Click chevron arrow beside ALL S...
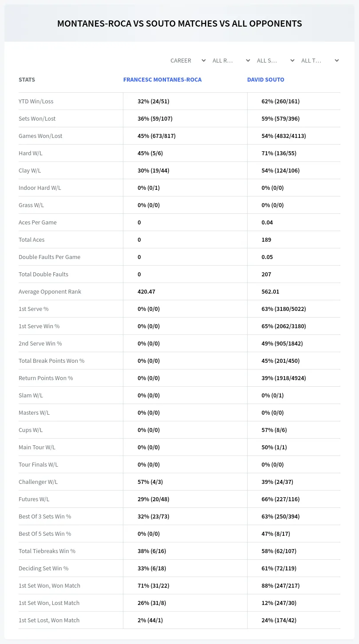Image resolution: width=359 pixels, height=644 pixels. tap(292, 60)
